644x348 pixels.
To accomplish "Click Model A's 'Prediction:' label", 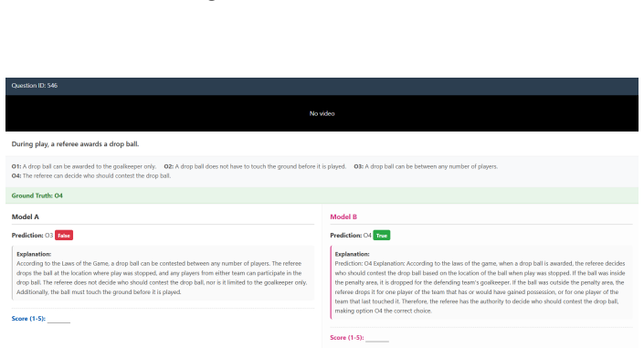I will pos(27,236).
